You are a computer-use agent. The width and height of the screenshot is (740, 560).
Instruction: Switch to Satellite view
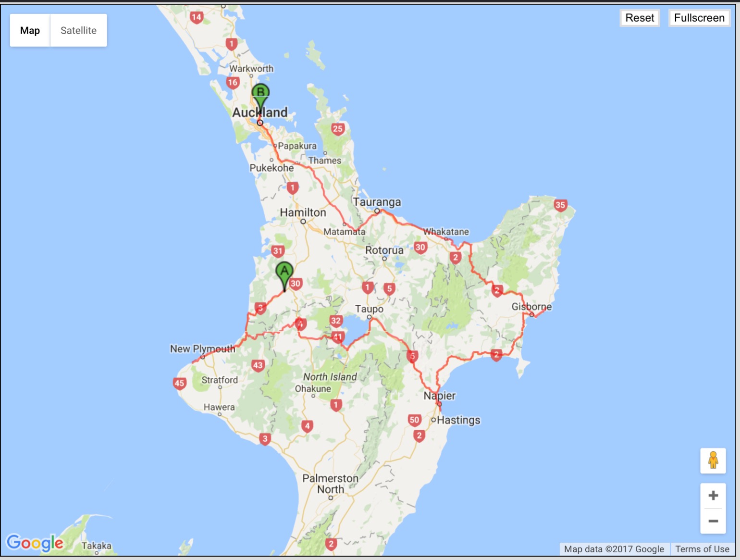click(x=78, y=30)
